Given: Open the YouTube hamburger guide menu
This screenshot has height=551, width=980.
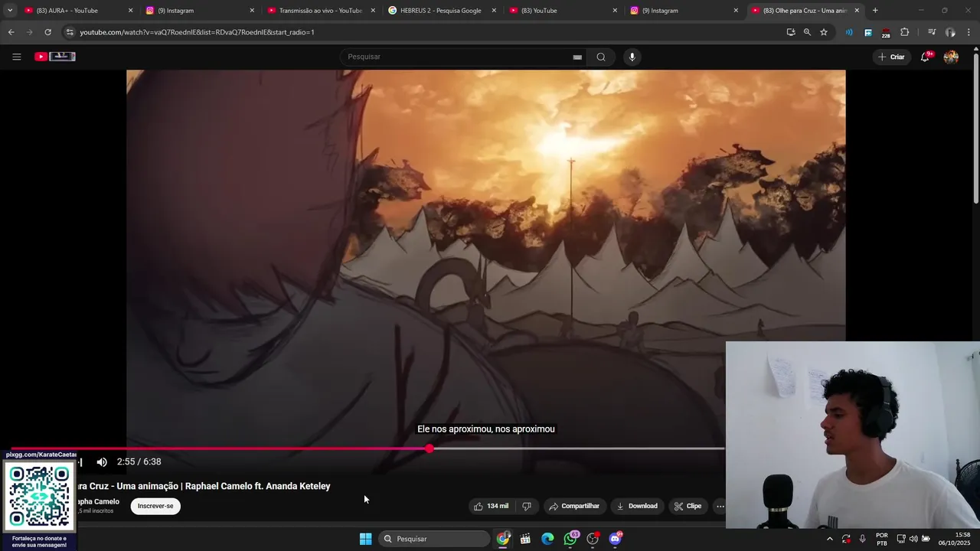Looking at the screenshot, I should coord(16,57).
